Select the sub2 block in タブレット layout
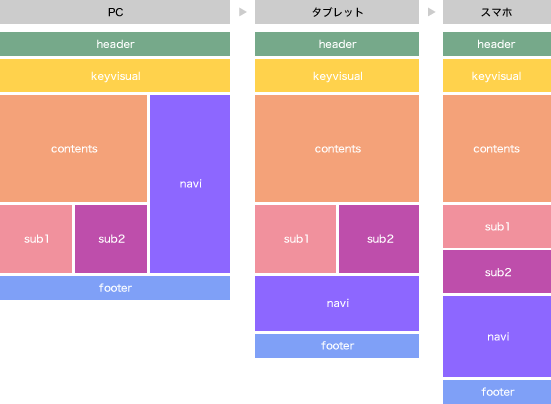The image size is (551, 404). (379, 239)
